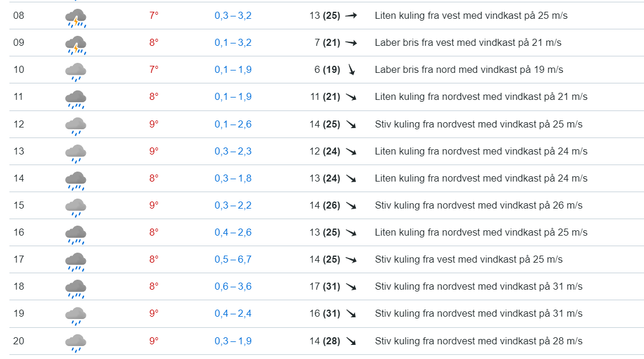Select the north wind arrow at hour 10
This screenshot has height=359, width=644.
click(x=352, y=70)
